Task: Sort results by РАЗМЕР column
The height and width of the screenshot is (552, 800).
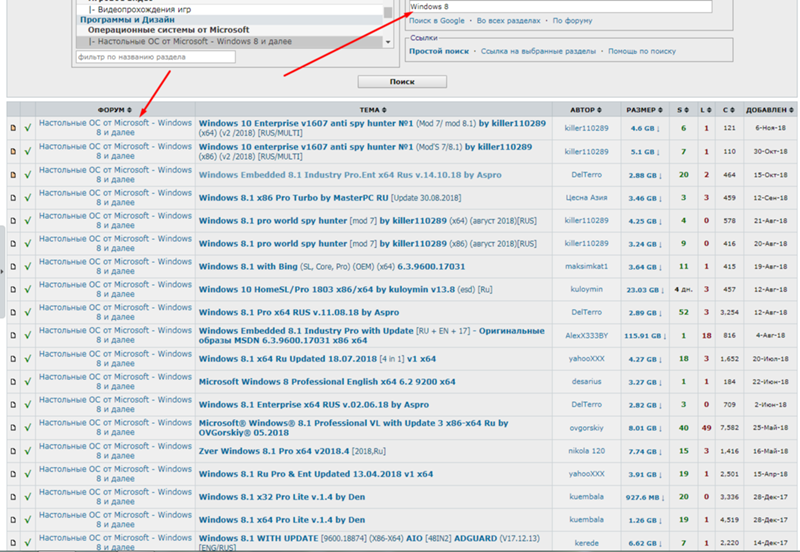Action: pos(644,110)
